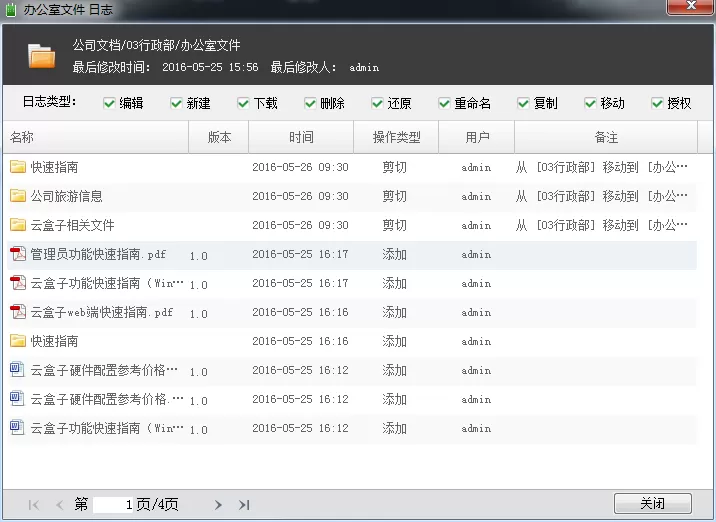Toggle the 复制 checkbox
The image size is (716, 522).
pyautogui.click(x=523, y=103)
